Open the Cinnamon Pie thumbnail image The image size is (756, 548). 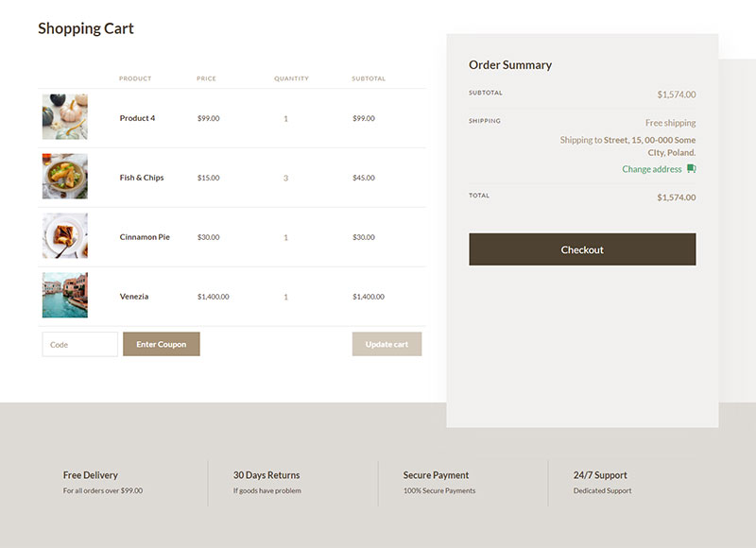pos(65,235)
